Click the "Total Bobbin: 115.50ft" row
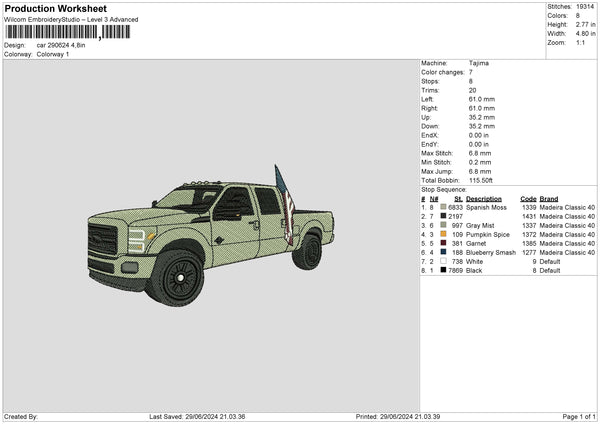Viewport: 600px width, 424px height. [x=457, y=181]
